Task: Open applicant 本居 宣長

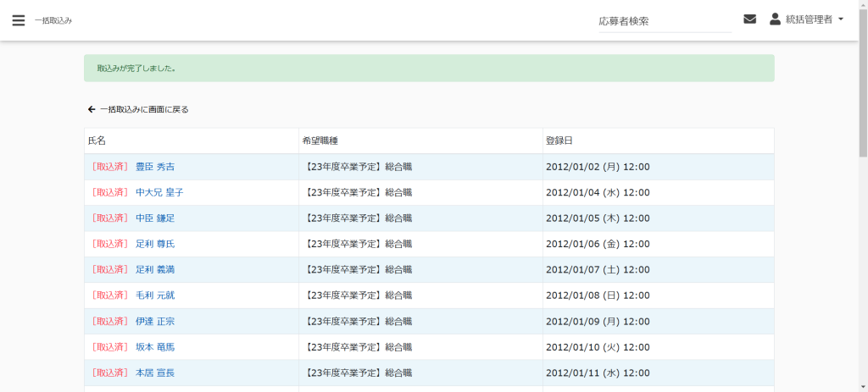Action: (155, 373)
